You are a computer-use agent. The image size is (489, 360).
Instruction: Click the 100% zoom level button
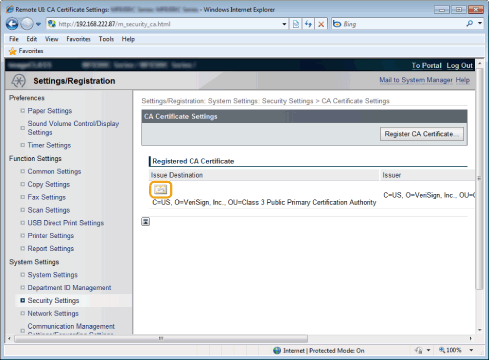click(450, 350)
